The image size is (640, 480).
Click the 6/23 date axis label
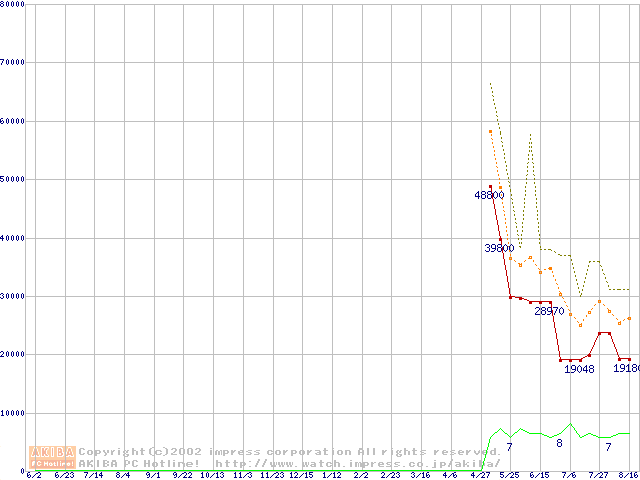(64, 475)
